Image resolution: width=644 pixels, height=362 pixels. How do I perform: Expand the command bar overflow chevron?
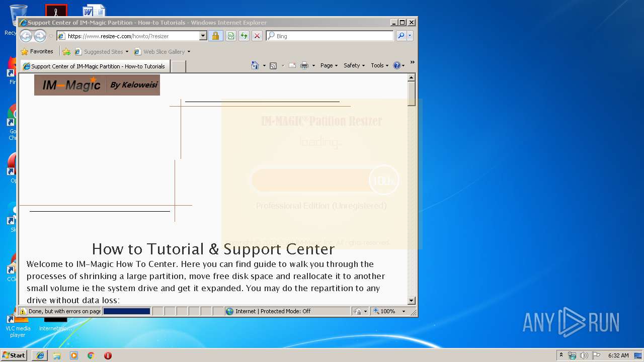click(412, 62)
